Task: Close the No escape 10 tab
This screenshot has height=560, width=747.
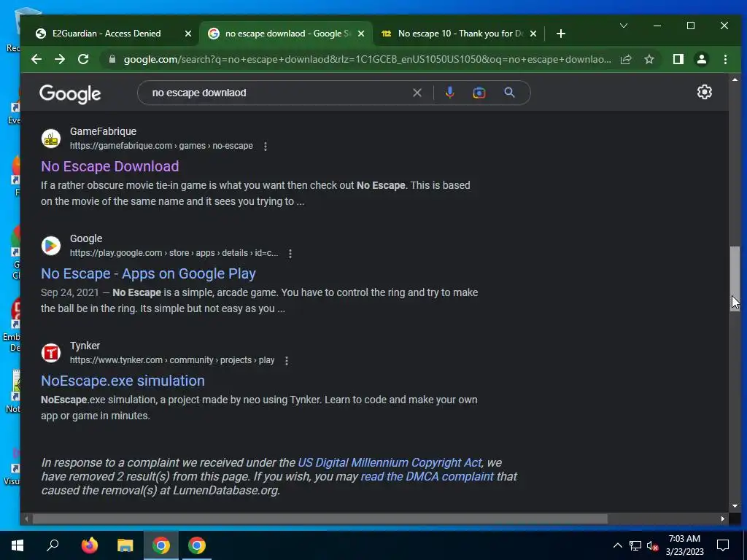Action: click(x=533, y=34)
